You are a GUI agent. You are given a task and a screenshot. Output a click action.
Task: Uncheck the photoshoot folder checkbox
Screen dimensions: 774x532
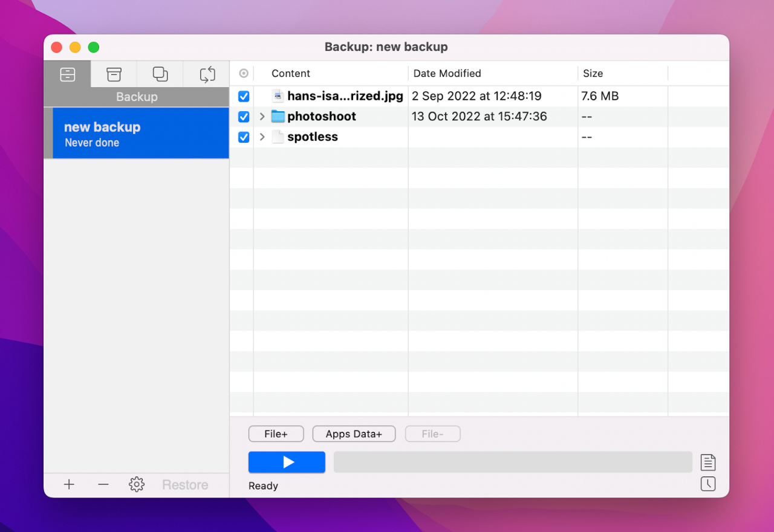244,117
